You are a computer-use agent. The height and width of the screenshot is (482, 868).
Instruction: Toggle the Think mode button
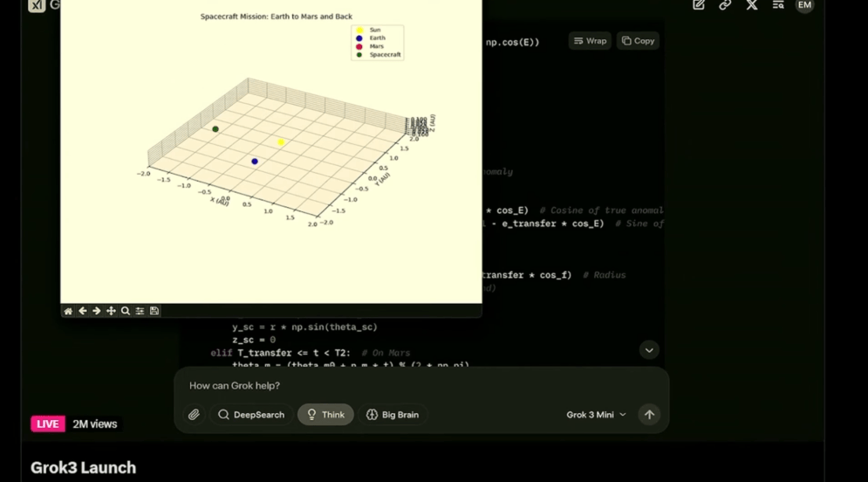point(325,415)
